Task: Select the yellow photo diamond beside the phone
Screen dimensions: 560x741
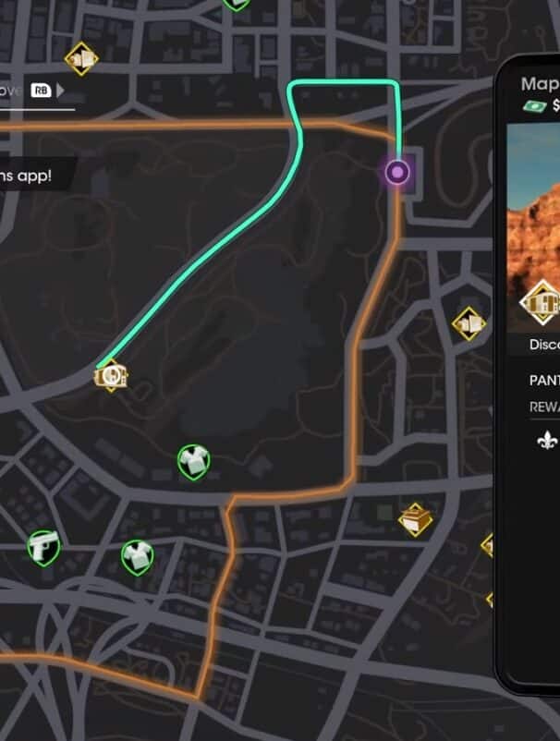Action: tap(469, 323)
